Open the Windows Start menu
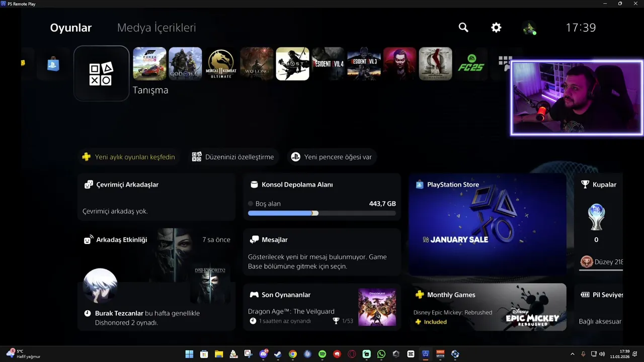 click(189, 354)
